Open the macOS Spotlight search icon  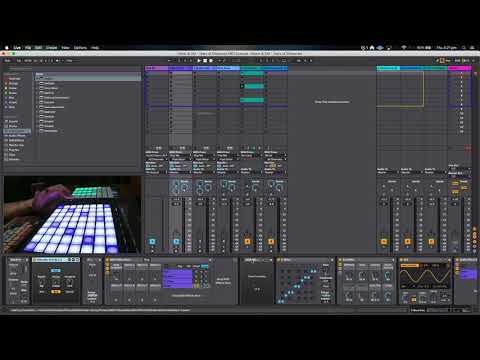(x=464, y=48)
